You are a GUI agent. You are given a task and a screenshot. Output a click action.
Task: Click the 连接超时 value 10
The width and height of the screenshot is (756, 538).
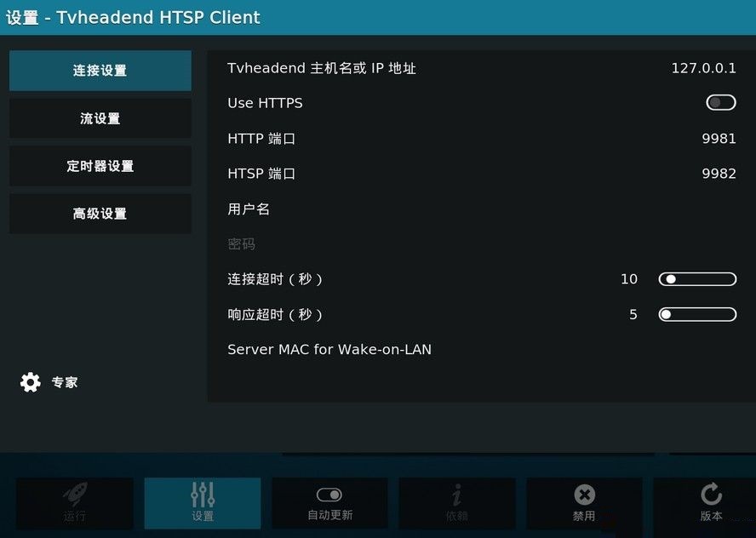point(629,279)
